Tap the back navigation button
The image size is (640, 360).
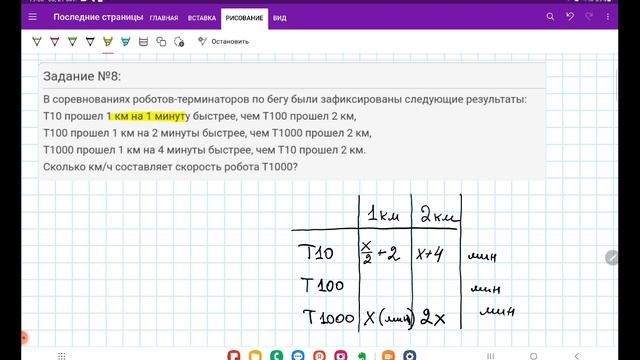(x=576, y=356)
